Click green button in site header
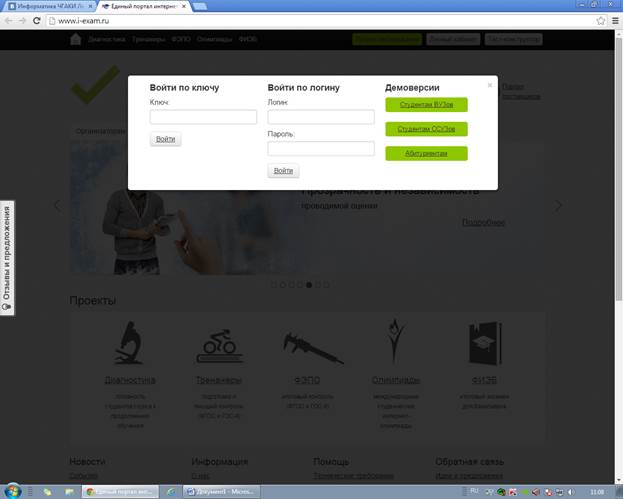The width and height of the screenshot is (623, 499). [387, 39]
